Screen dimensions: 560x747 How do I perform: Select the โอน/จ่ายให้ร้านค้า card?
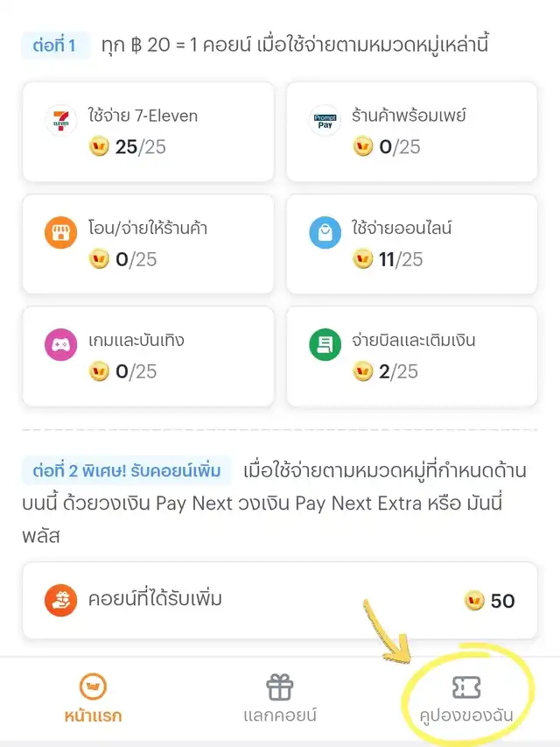coord(148,244)
